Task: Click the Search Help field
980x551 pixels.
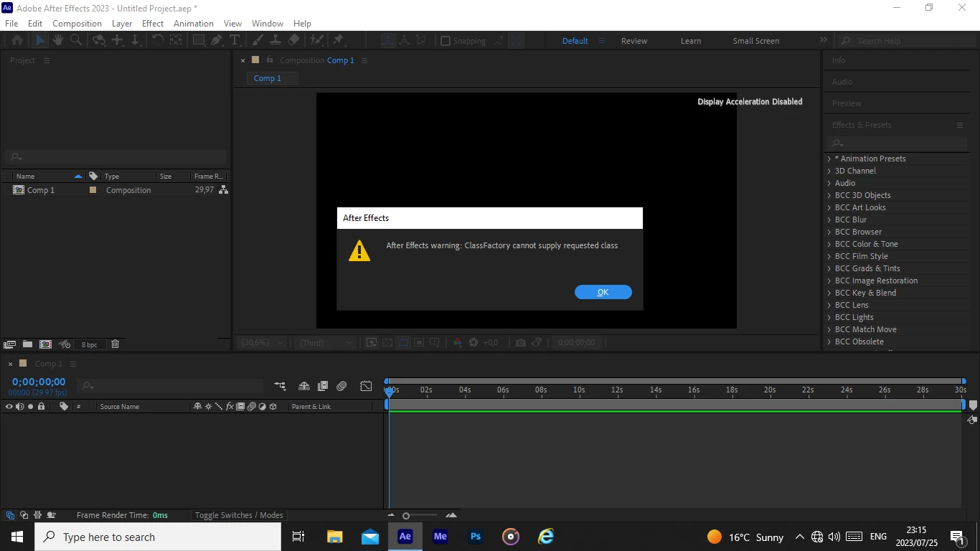Action: tap(908, 41)
